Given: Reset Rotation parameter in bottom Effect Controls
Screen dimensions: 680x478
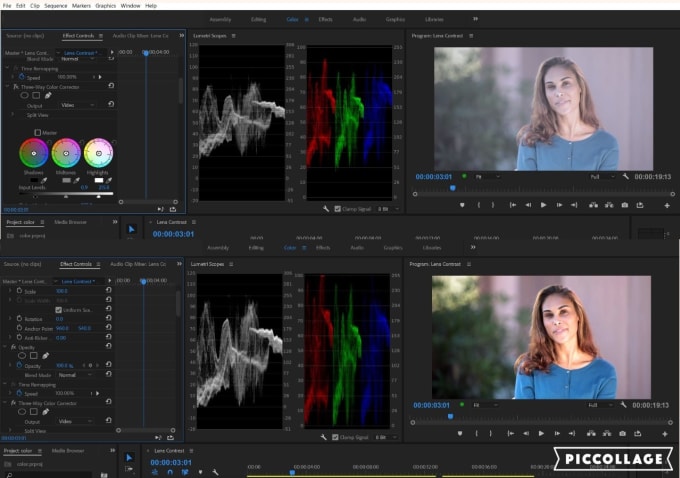Looking at the screenshot, I should (108, 318).
